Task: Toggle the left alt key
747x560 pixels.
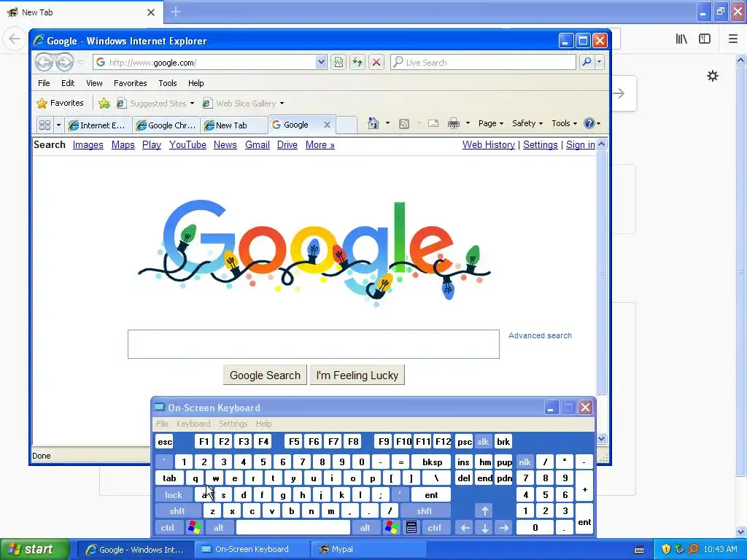Action: click(x=219, y=528)
